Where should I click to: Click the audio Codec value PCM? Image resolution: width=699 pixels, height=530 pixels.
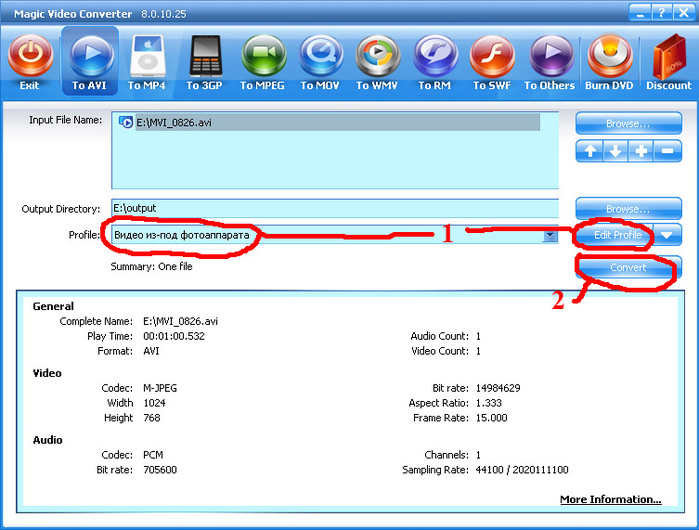coord(153,455)
